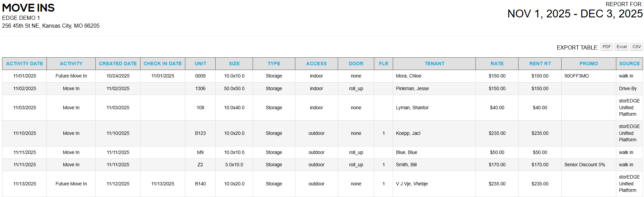Sort by Rent RT column
Screen dimensions: 644x197
pyautogui.click(x=540, y=64)
